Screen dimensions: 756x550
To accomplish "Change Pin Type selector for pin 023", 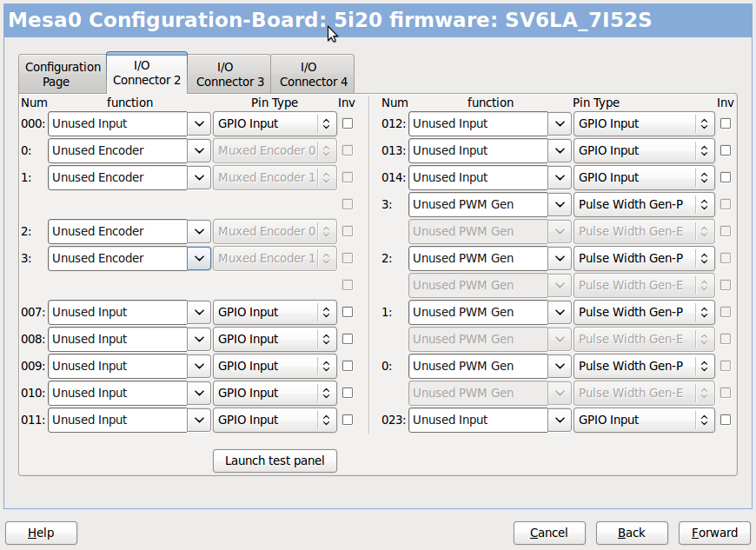I will 644,421.
